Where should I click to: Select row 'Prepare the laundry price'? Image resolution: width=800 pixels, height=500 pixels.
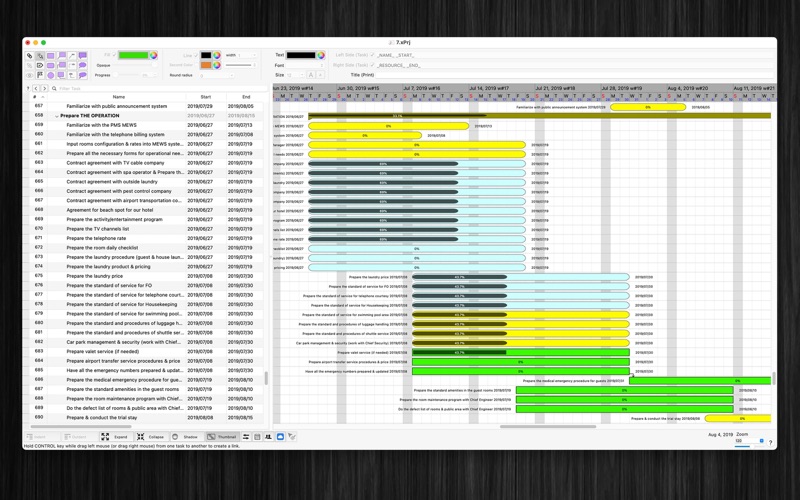147,276
